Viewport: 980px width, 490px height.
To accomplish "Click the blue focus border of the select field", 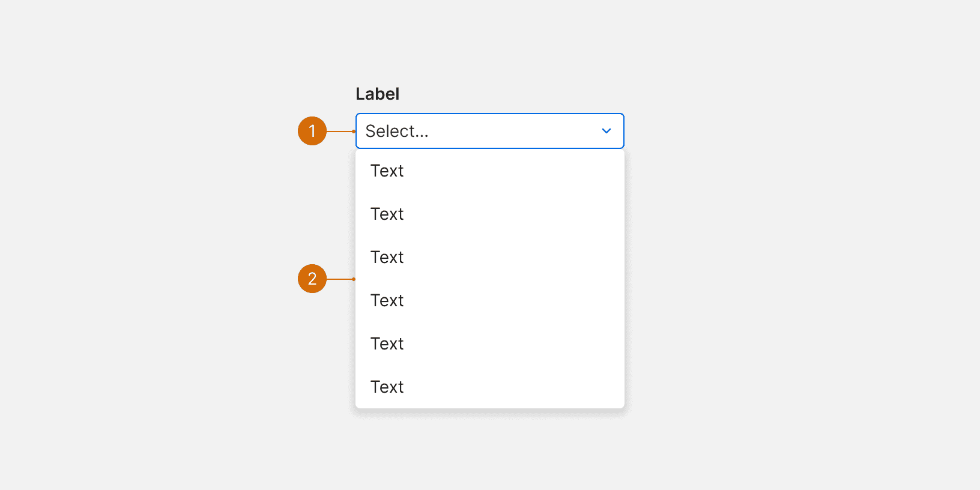I will click(x=490, y=114).
